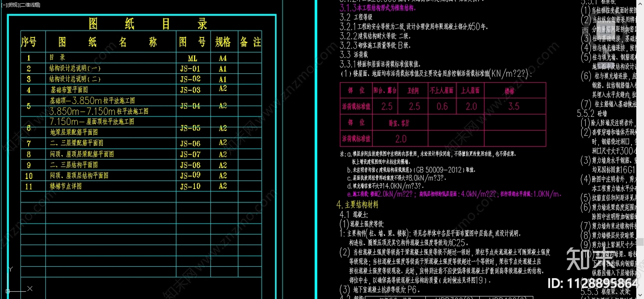Viewport: 644px width, 299px height.
Task: Select the 地梁层梁配筋平面图 text
Action: 74,132
